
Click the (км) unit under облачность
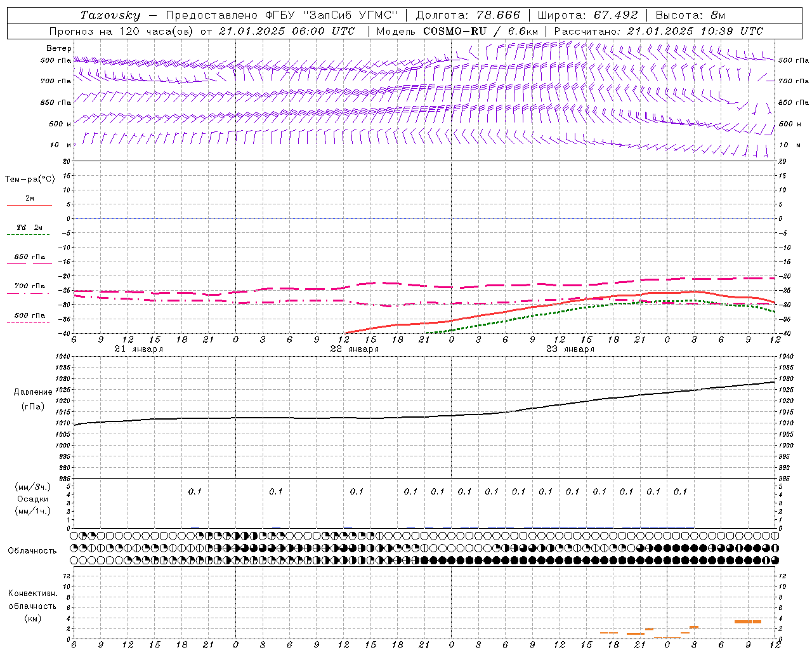[x=32, y=618]
